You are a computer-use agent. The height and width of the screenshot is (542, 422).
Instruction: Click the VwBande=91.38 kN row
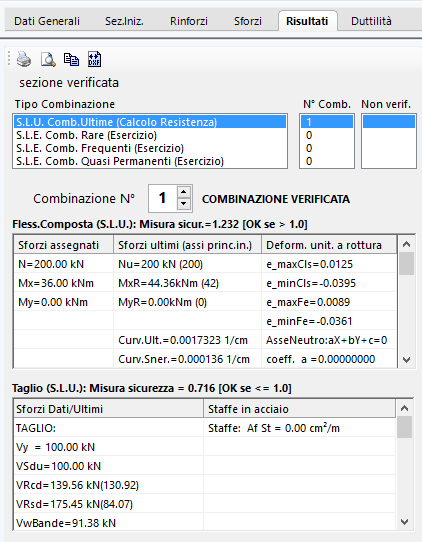coord(109,523)
